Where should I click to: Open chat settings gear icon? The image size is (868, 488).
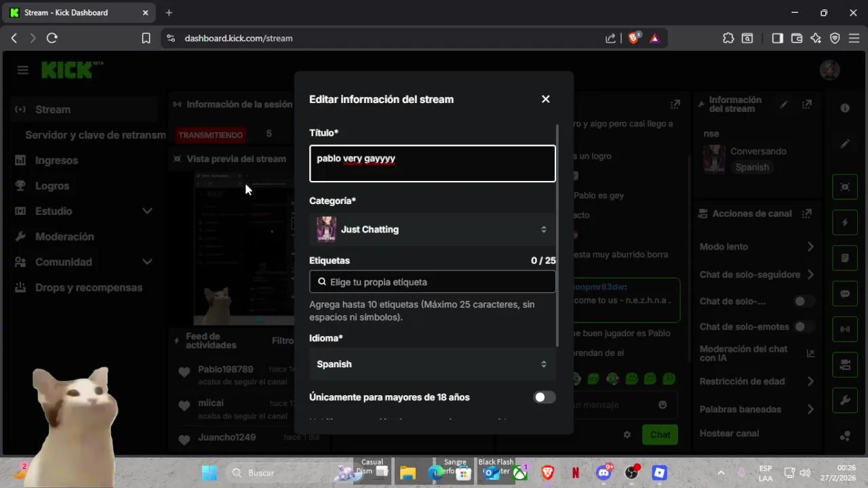pos(627,435)
